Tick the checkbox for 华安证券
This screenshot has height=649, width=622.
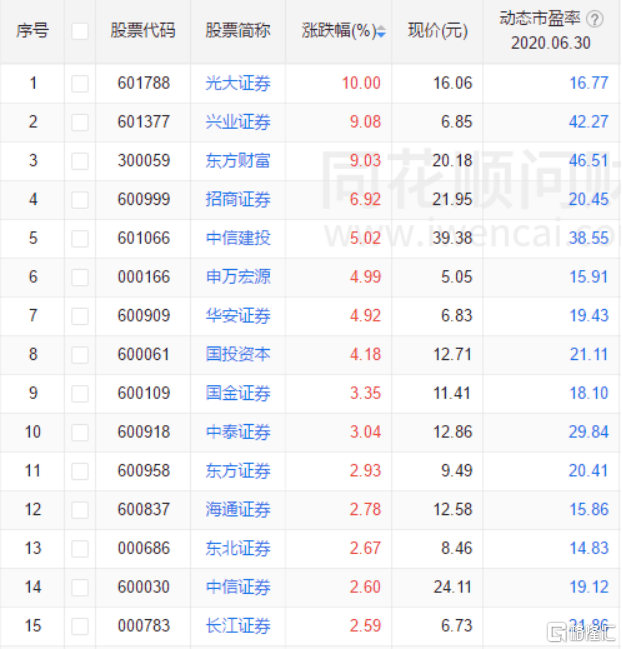[80, 316]
